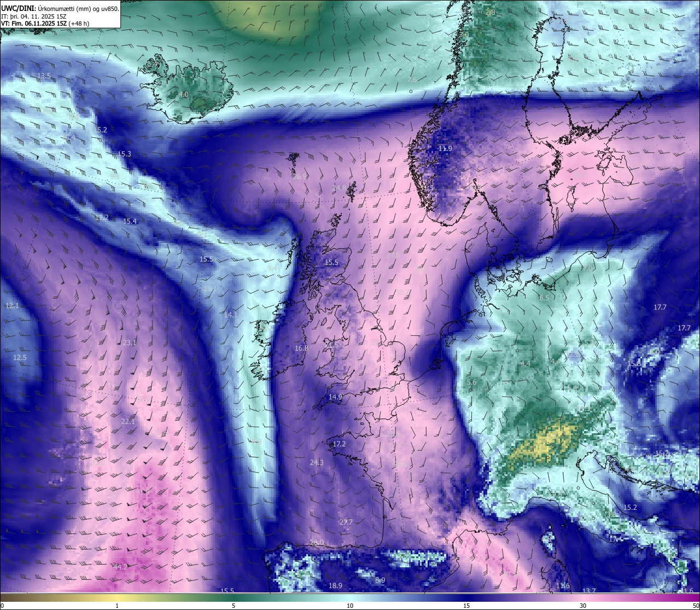Click the 13.7 value on the map
The height and width of the screenshot is (610, 700).
(589, 591)
